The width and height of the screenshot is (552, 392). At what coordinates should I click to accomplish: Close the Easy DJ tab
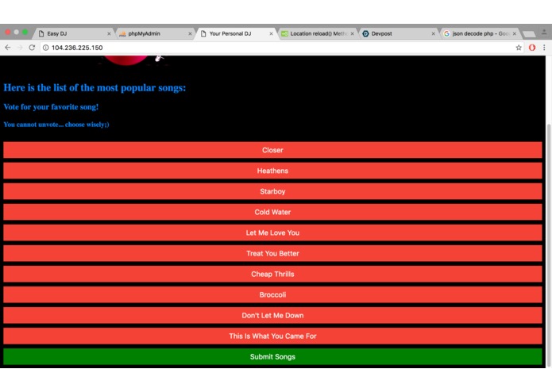[109, 34]
